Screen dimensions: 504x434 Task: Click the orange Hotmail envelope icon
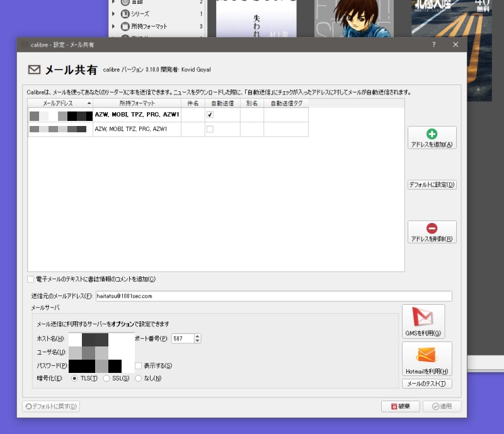coord(427,356)
